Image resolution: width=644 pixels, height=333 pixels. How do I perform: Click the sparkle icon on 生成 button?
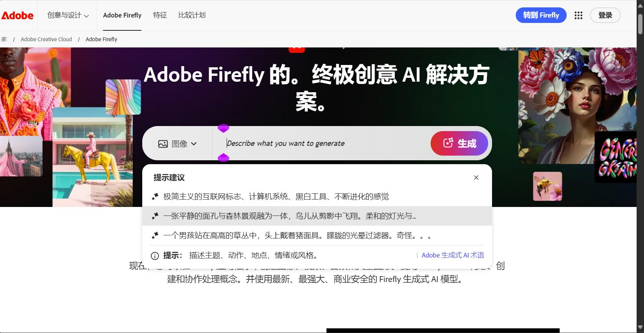coord(448,143)
